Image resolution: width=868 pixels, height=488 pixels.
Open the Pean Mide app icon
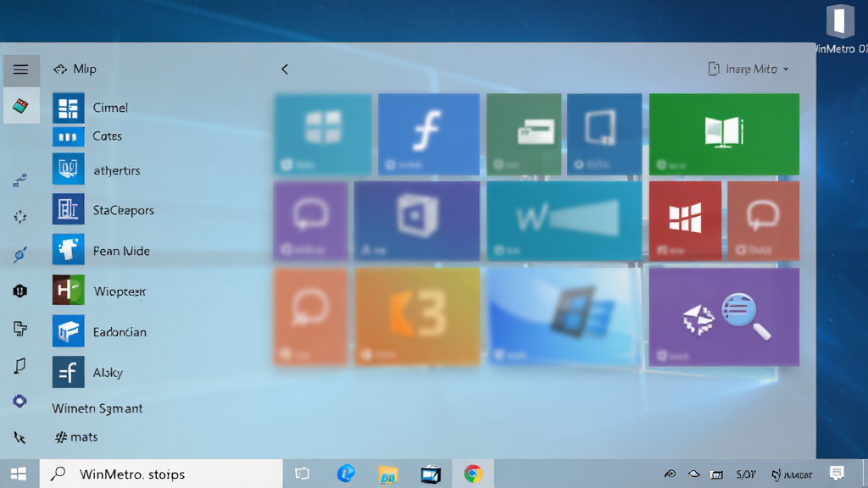68,250
